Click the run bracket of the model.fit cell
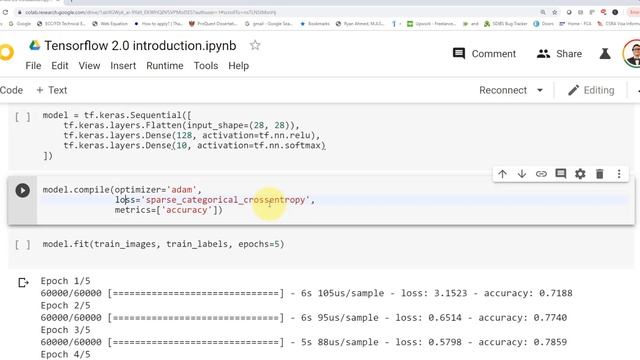This screenshot has height=360, width=640. [x=22, y=244]
